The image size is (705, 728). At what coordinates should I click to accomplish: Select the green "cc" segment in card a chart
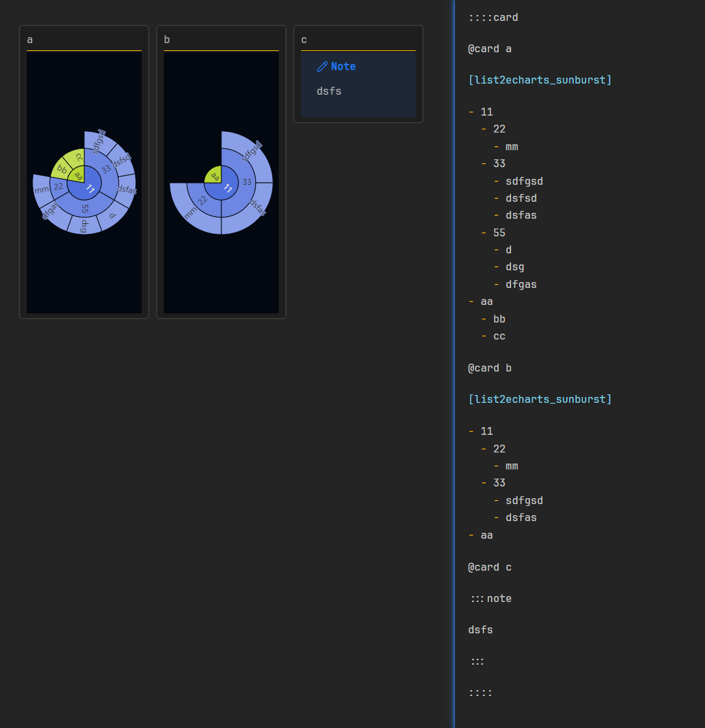[x=78, y=157]
